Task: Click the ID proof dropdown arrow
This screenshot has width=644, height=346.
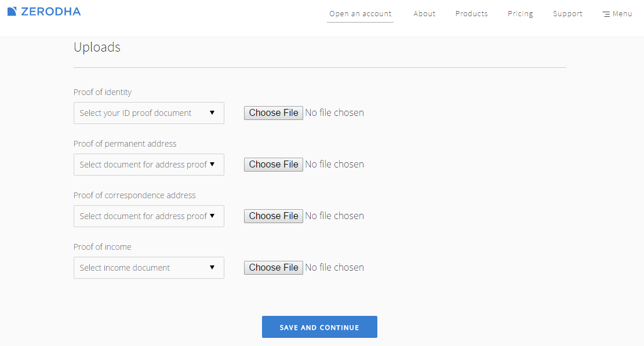Action: pyautogui.click(x=212, y=112)
